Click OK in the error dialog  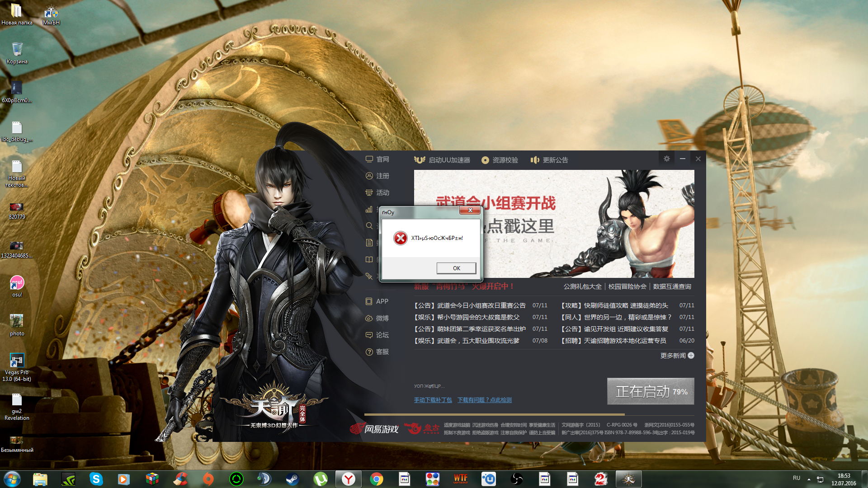[x=456, y=268]
